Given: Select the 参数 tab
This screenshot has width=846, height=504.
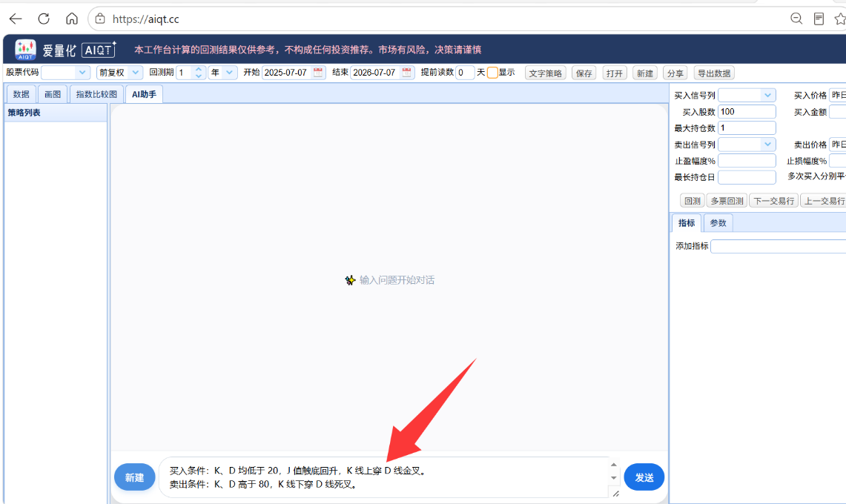Looking at the screenshot, I should pos(718,223).
